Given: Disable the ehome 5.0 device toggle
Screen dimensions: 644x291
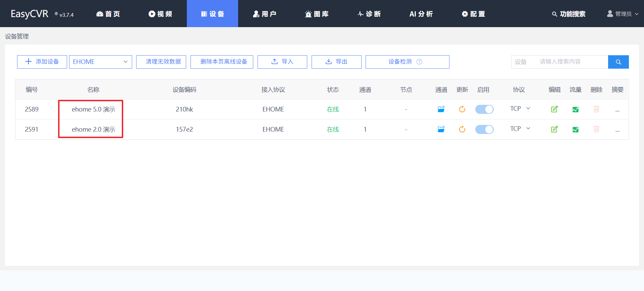Looking at the screenshot, I should pos(484,109).
